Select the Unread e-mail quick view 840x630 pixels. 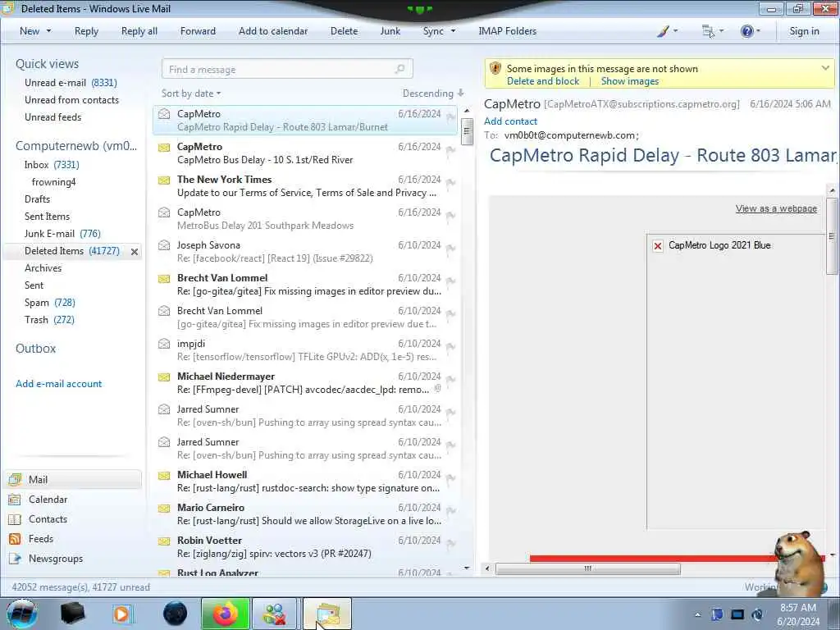71,83
